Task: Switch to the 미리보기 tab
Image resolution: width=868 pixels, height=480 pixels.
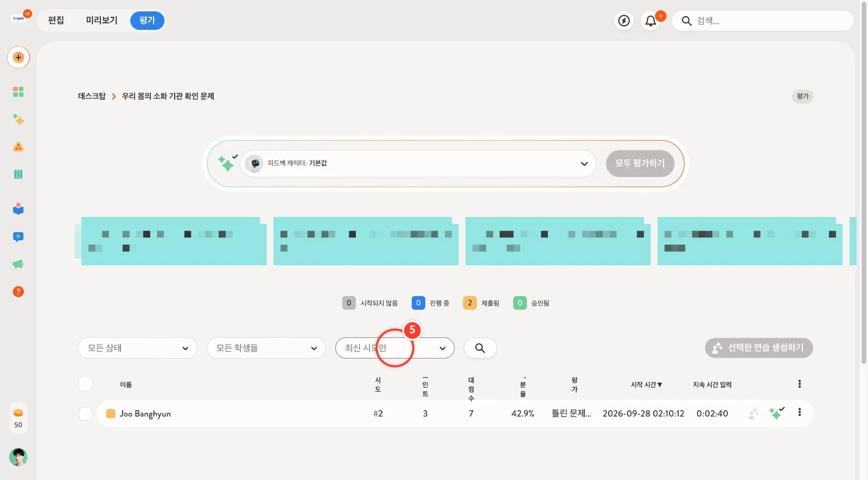Action: [x=101, y=21]
